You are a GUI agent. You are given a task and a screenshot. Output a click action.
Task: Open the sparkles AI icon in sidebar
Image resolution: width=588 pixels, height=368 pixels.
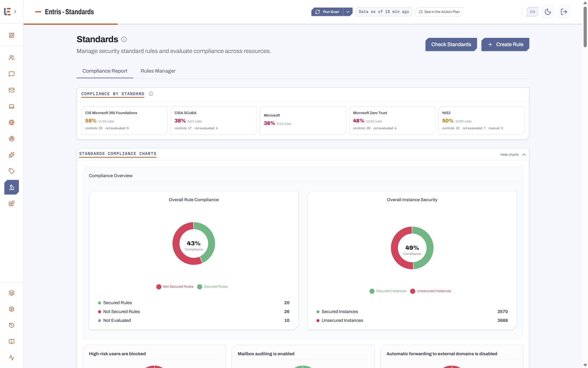12,155
